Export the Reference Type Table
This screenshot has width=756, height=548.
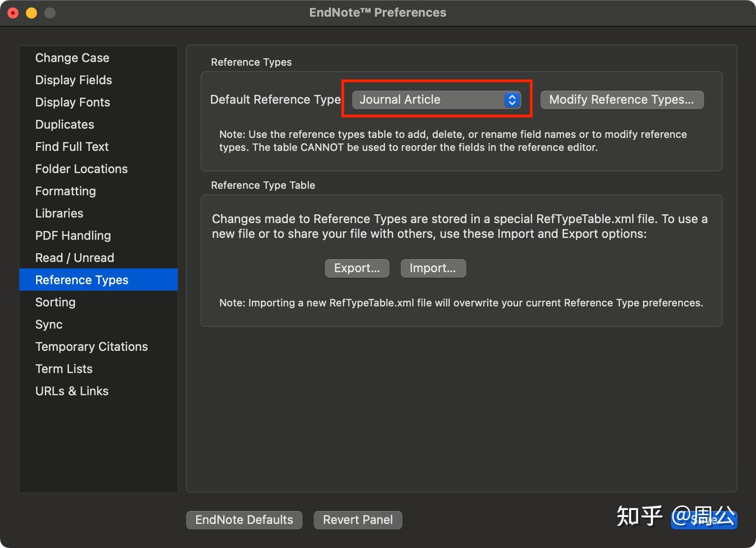tap(357, 268)
